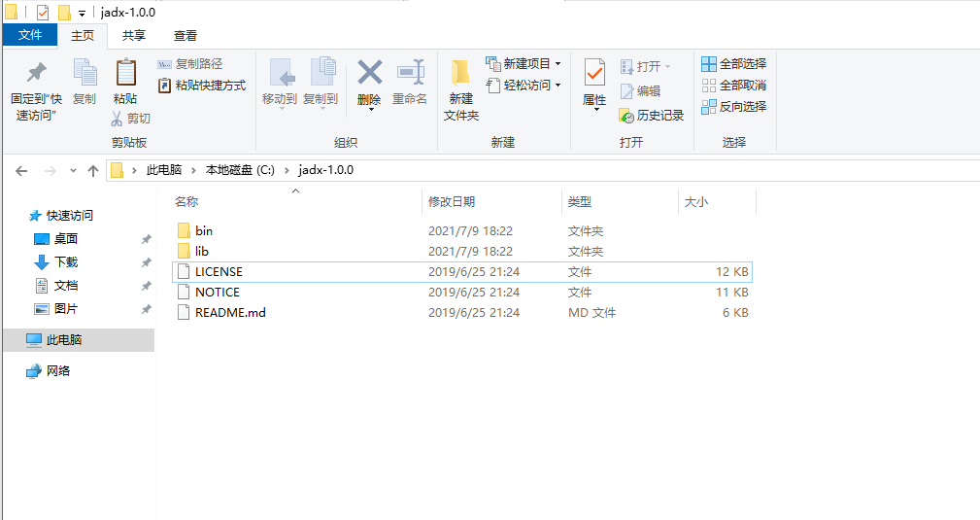This screenshot has height=520, width=980.
Task: Open New item (新建项目) dropdown
Action: tap(524, 64)
